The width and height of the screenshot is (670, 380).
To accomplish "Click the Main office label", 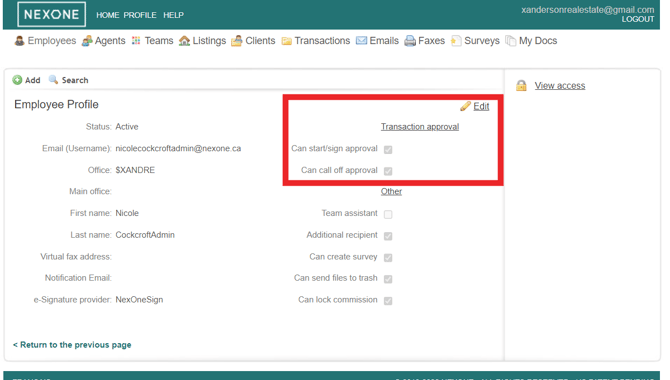I will pos(90,191).
